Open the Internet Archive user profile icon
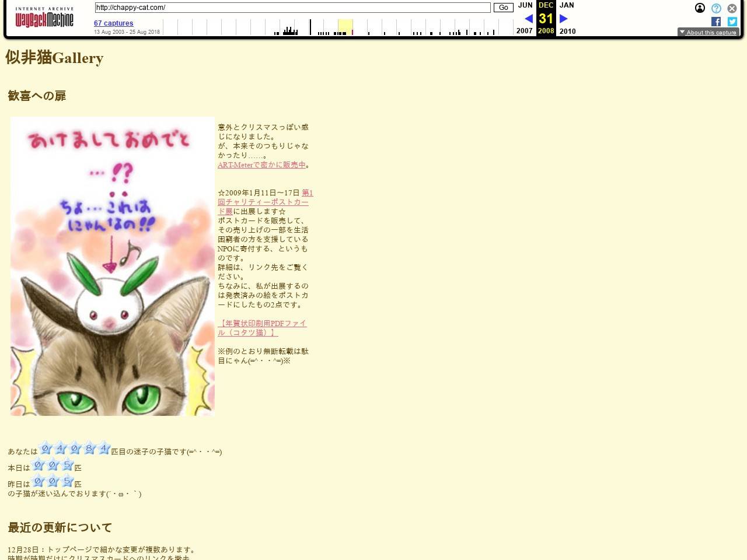The width and height of the screenshot is (747, 560). (699, 8)
